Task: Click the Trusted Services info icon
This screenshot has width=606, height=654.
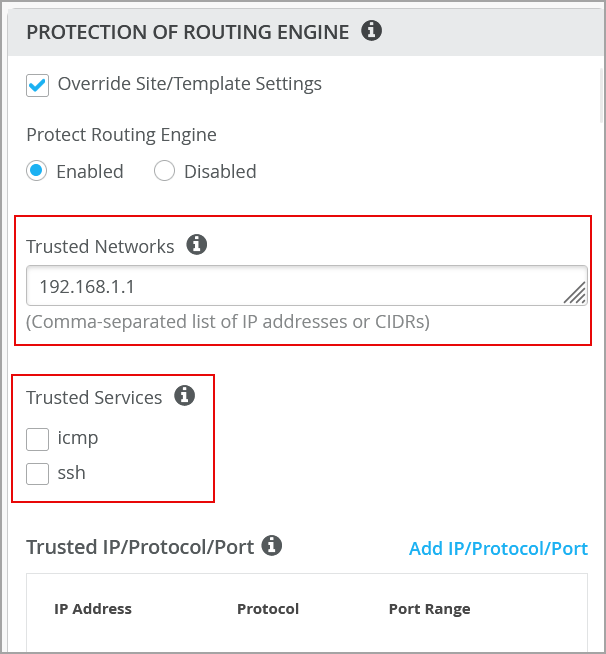Action: click(184, 396)
